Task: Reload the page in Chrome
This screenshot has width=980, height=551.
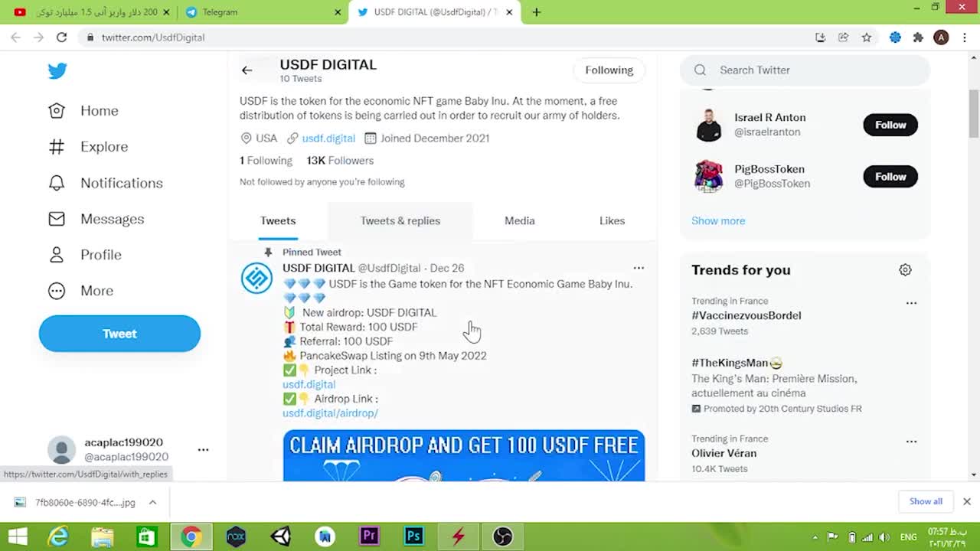Action: [x=61, y=37]
